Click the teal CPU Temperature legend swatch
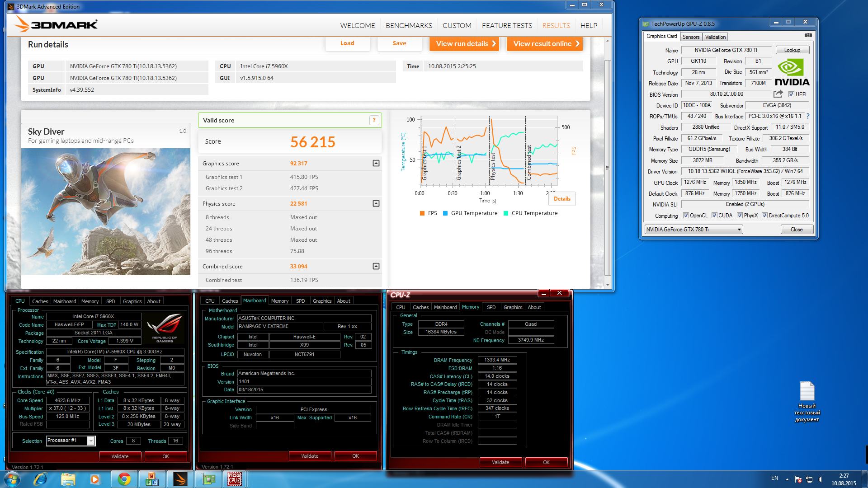 point(506,213)
